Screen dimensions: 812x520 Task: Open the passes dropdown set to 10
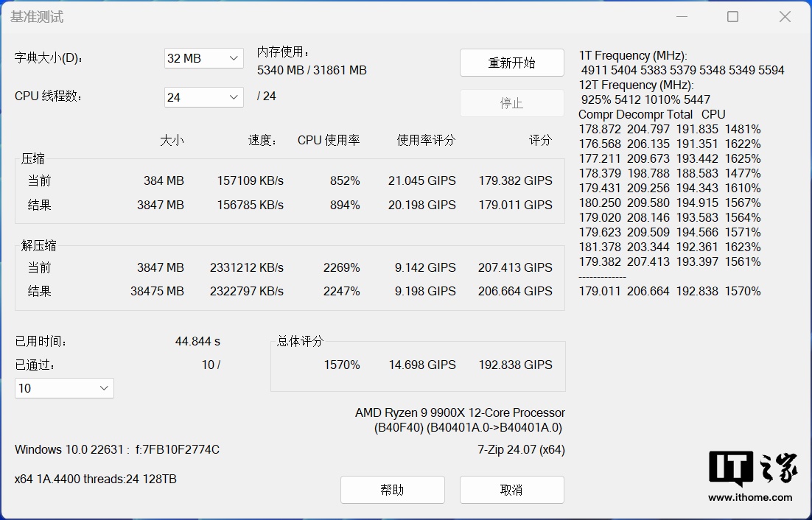tap(64, 388)
